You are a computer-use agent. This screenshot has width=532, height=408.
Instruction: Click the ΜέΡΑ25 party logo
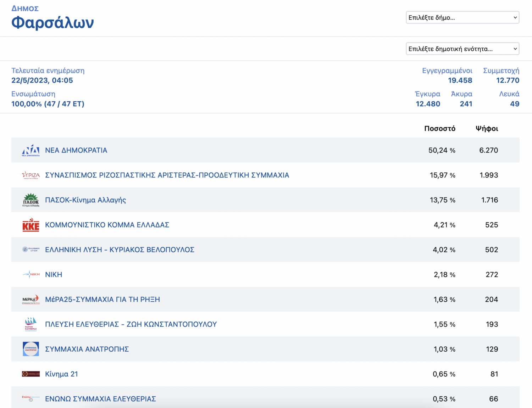pos(31,300)
